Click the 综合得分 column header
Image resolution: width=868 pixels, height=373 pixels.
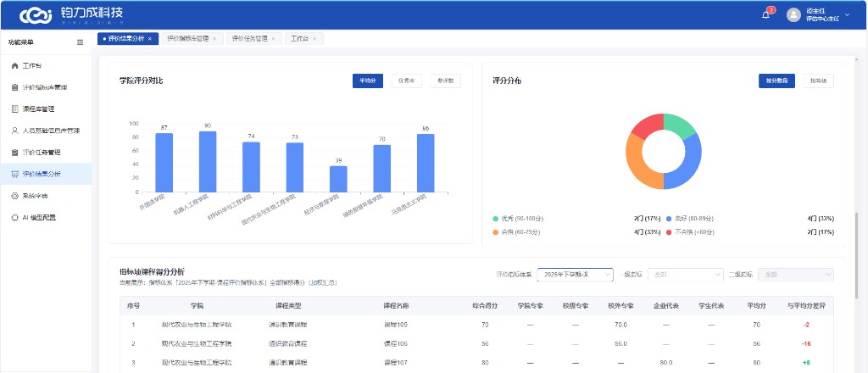[484, 305]
